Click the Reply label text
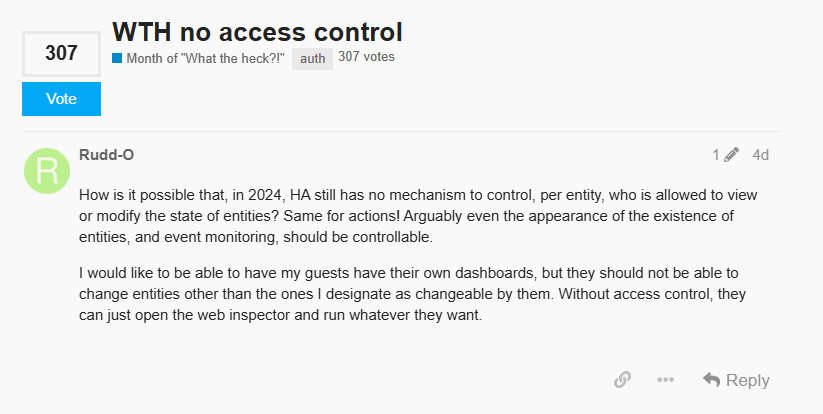Image resolution: width=823 pixels, height=414 pixels. click(x=747, y=380)
